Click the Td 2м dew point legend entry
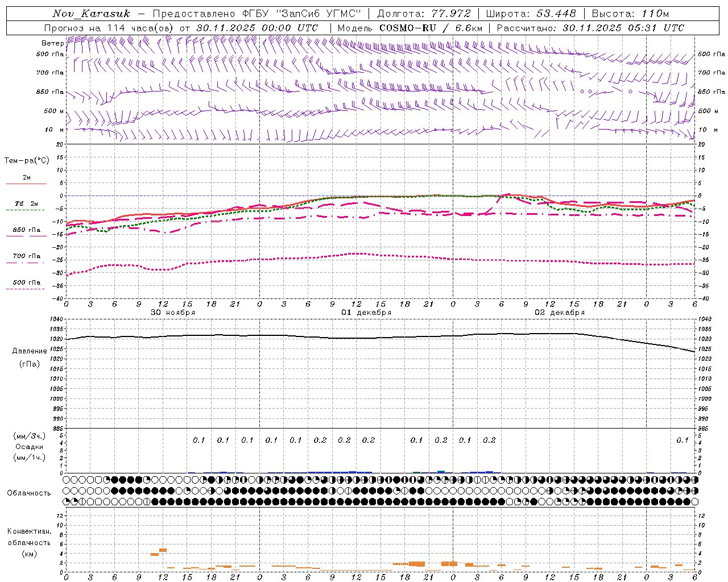The height and width of the screenshot is (582, 728). pyautogui.click(x=26, y=203)
